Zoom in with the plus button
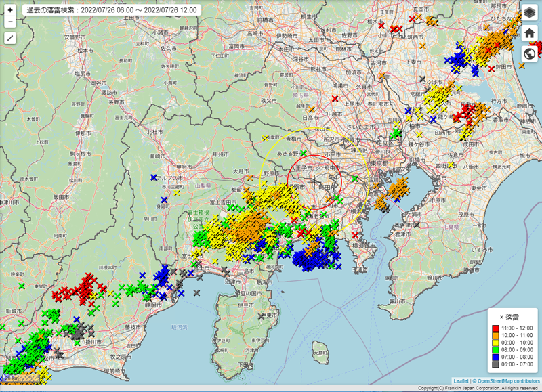 click(10, 10)
